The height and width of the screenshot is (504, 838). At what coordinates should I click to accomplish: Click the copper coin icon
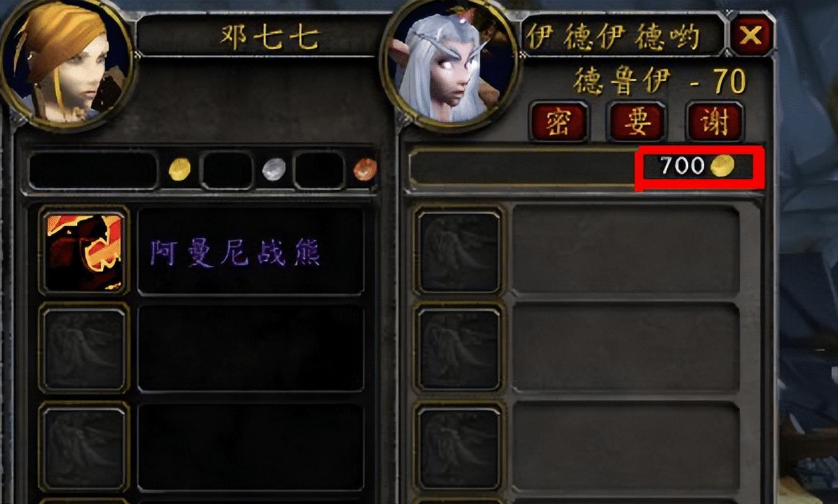pyautogui.click(x=365, y=169)
